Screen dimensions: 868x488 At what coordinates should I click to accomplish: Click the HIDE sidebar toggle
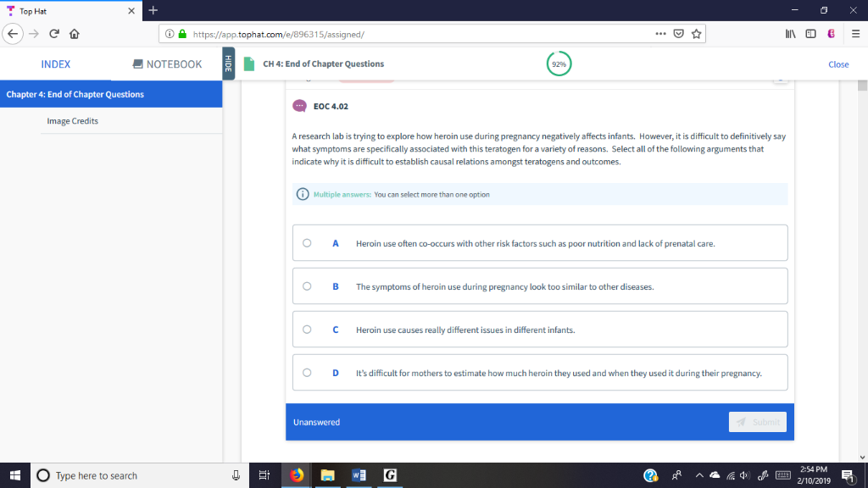coord(229,64)
